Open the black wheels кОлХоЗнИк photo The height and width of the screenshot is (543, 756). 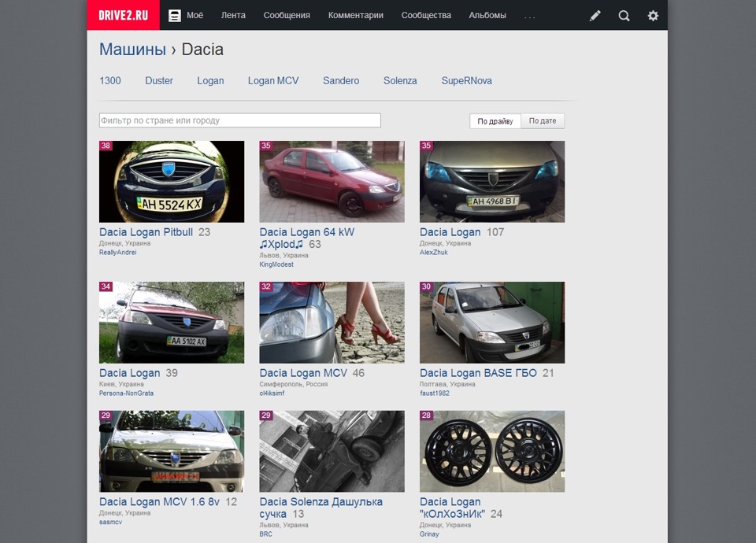click(492, 452)
